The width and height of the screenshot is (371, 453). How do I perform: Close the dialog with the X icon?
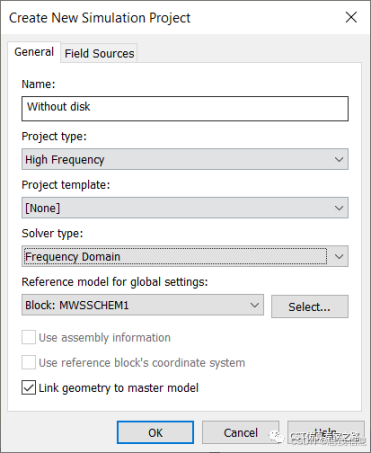(x=351, y=17)
